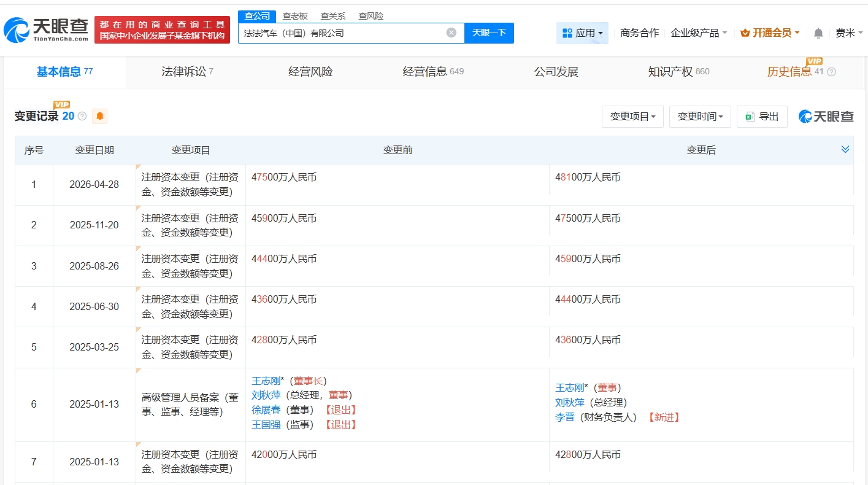Open 徐展春 person link
This screenshot has width=868, height=485.
(x=266, y=410)
